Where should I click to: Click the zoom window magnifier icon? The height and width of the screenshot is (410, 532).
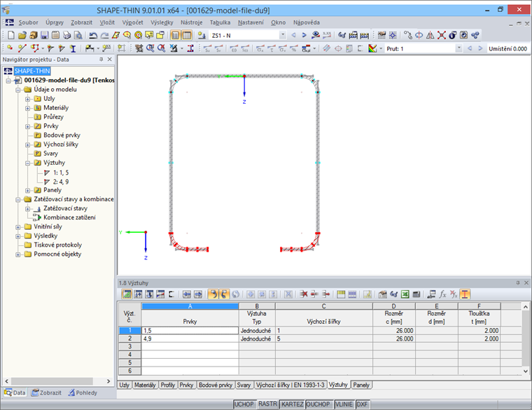pos(150,48)
